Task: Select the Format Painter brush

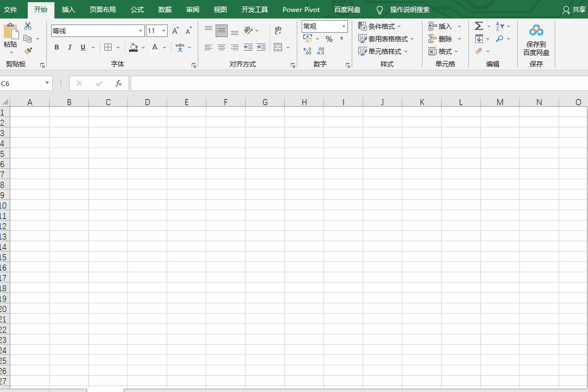Action: (x=28, y=51)
